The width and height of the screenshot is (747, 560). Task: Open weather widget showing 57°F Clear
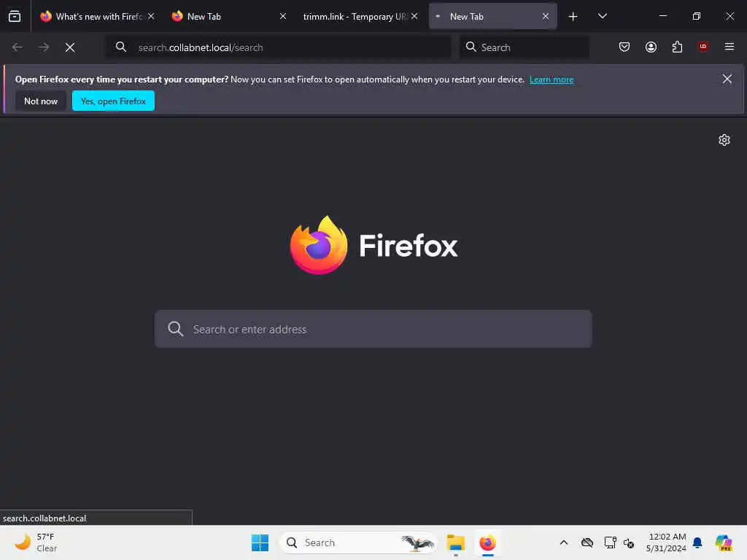36,542
